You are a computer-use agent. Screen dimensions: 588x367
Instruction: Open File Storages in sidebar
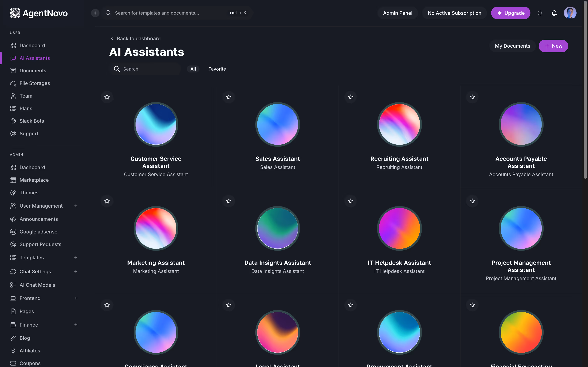pos(35,83)
